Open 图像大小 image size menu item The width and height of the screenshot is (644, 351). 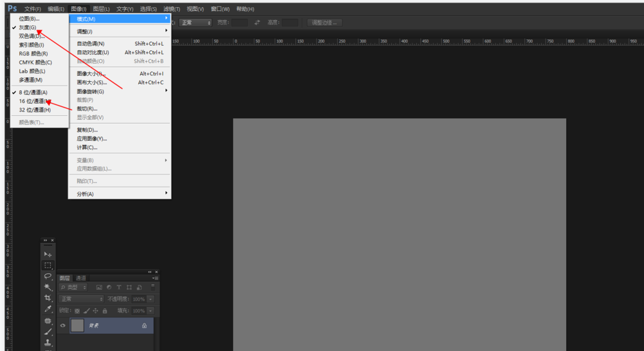91,73
